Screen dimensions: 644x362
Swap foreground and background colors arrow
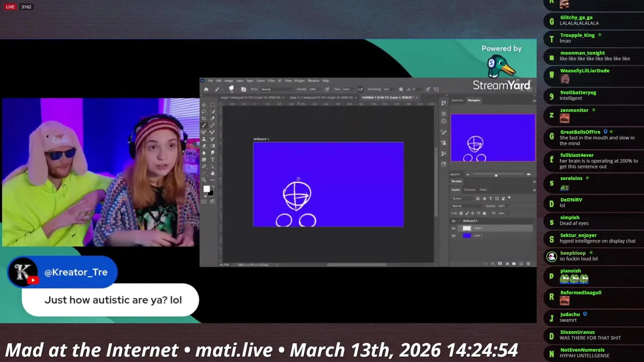213,187
